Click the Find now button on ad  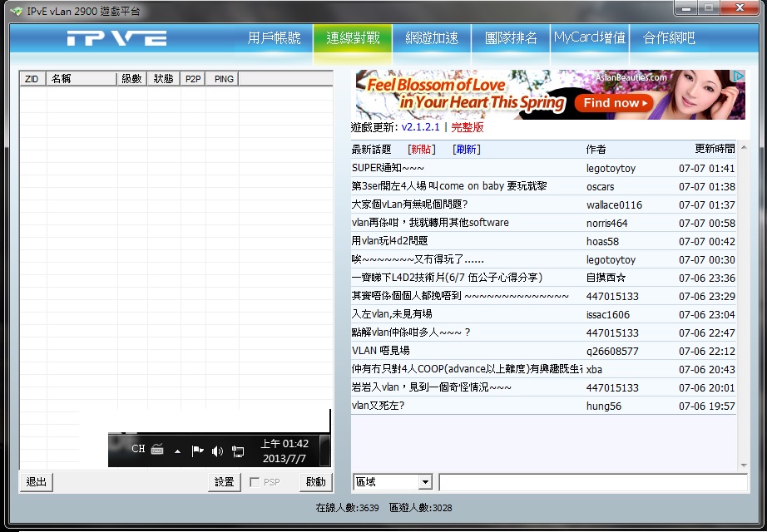(615, 103)
